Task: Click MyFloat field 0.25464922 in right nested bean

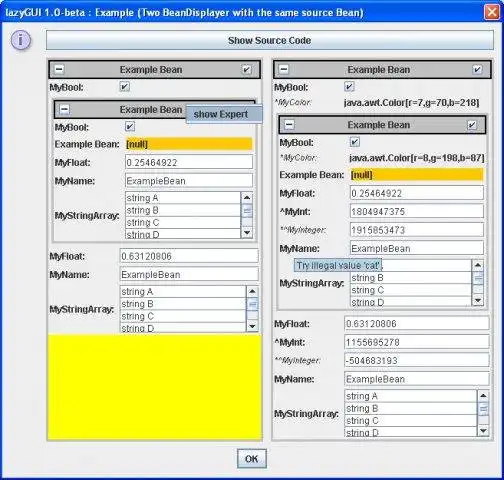Action: 417,193
